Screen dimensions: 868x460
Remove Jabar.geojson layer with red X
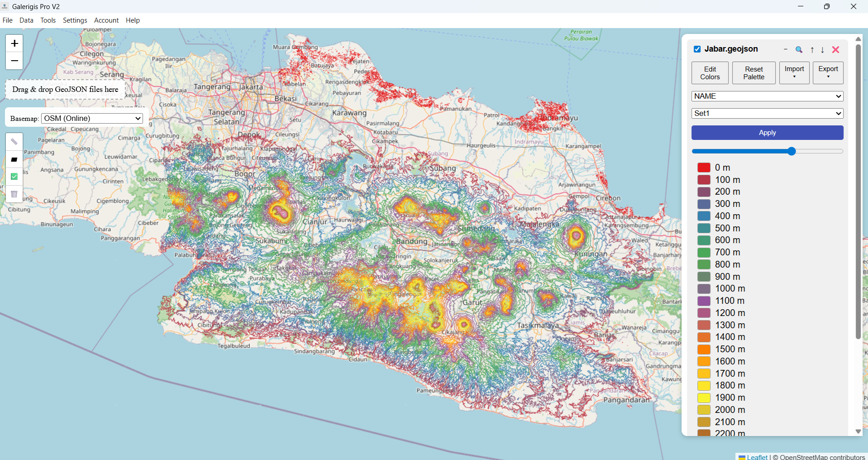(835, 50)
